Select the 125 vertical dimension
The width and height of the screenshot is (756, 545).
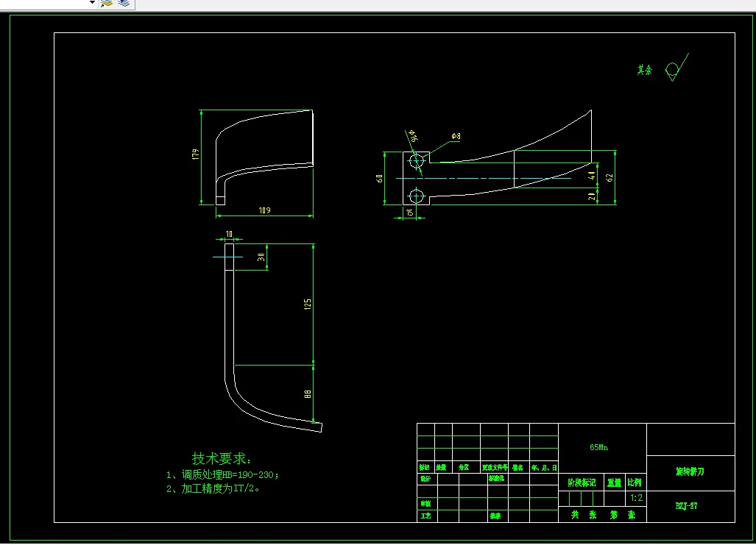pos(308,304)
